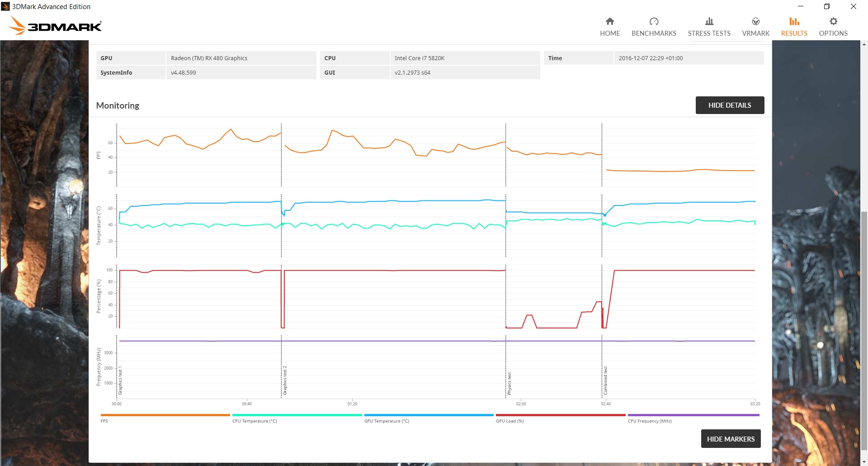Click the '02:00' time axis label

(521, 404)
